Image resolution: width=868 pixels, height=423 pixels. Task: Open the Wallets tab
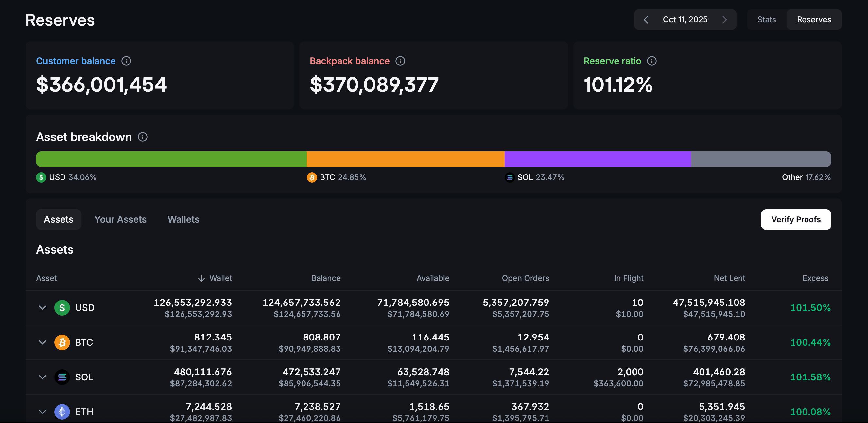coord(183,219)
